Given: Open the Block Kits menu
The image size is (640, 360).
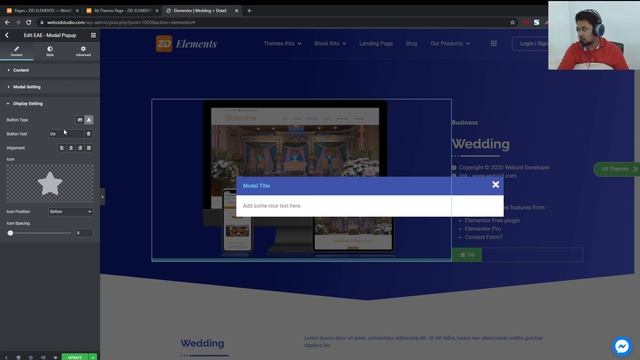Looking at the screenshot, I should [x=330, y=44].
